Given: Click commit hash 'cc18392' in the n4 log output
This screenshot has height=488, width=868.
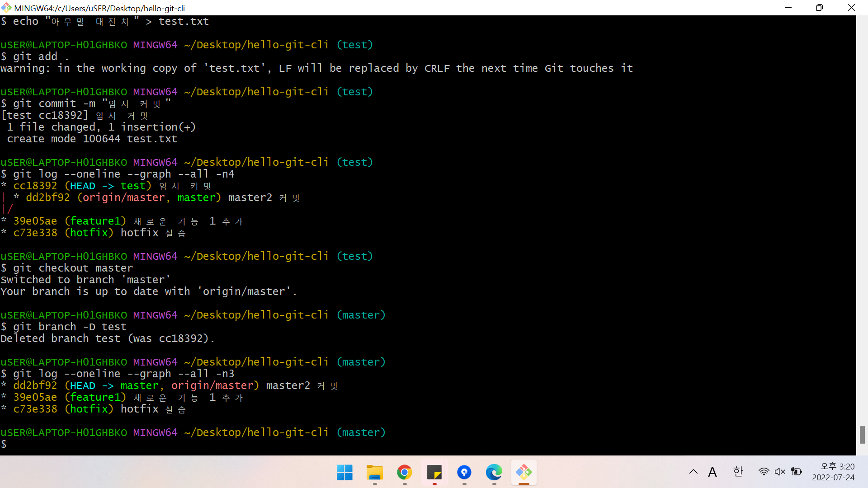Looking at the screenshot, I should coord(35,186).
